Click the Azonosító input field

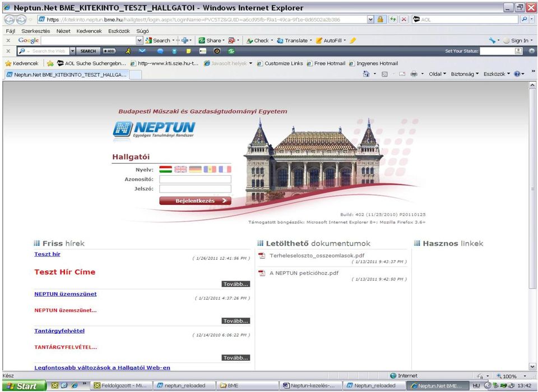click(195, 179)
